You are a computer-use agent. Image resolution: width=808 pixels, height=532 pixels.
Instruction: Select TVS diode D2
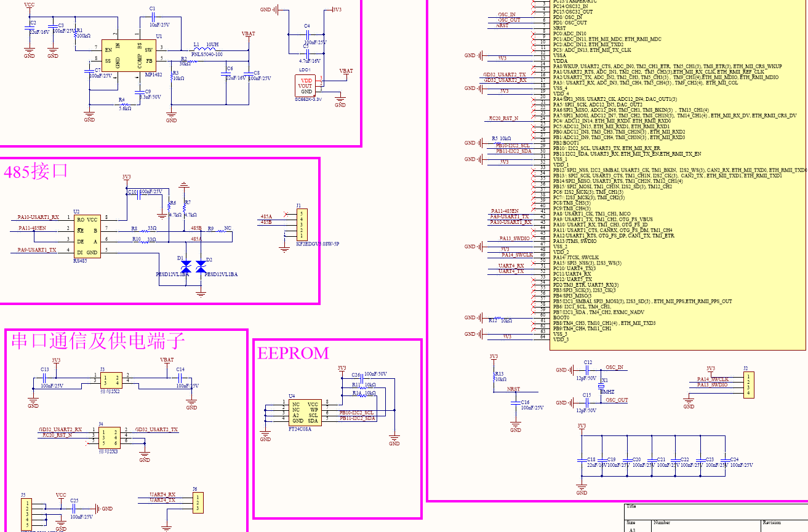pyautogui.click(x=201, y=267)
